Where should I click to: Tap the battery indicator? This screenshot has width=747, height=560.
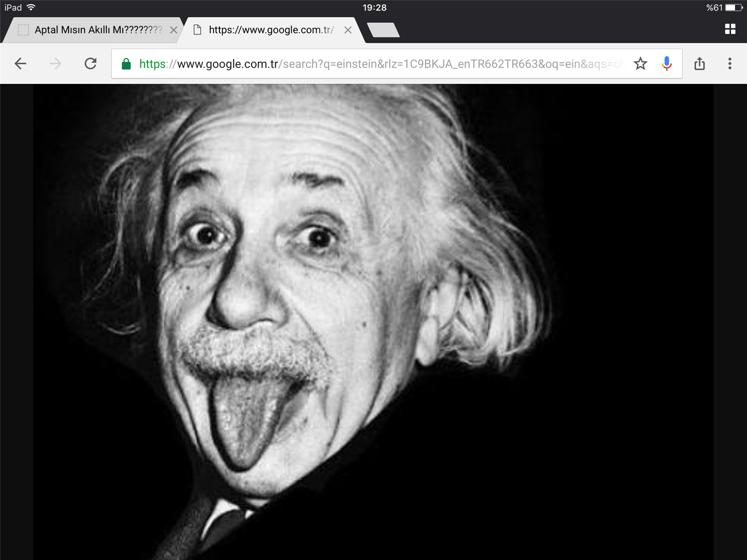(734, 7)
